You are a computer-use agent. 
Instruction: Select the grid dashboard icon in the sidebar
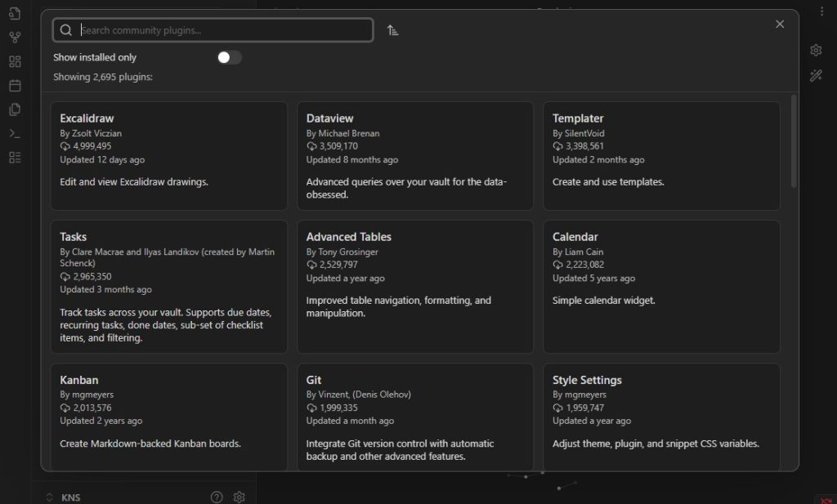[x=13, y=60]
